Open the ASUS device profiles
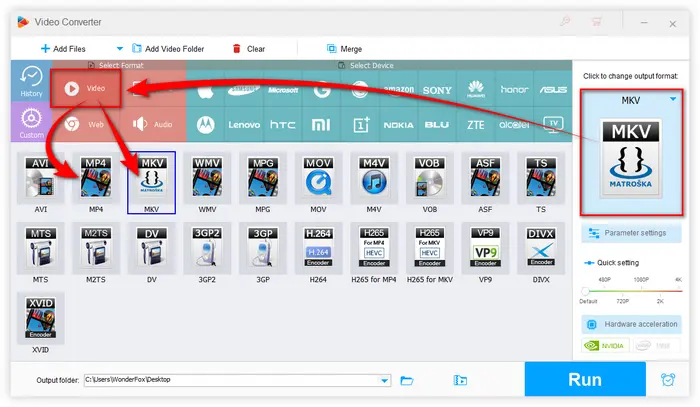The image size is (700, 407). tap(553, 90)
